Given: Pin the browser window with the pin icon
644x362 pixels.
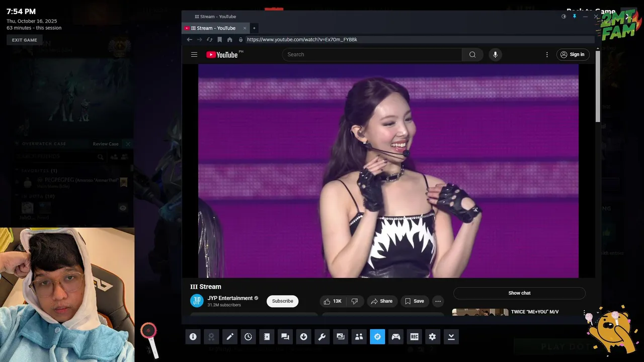Looking at the screenshot, I should (x=574, y=16).
